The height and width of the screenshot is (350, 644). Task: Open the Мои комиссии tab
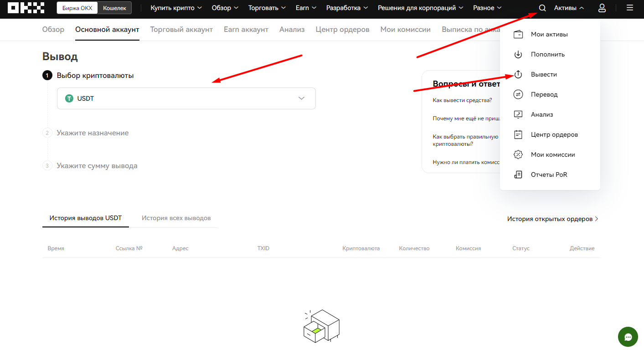[x=406, y=29]
